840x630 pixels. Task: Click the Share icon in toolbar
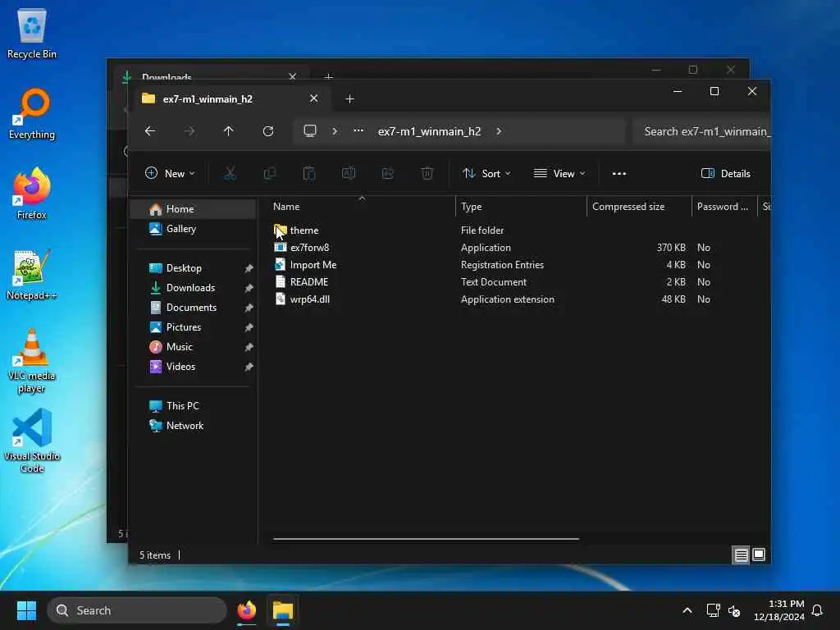click(x=388, y=174)
